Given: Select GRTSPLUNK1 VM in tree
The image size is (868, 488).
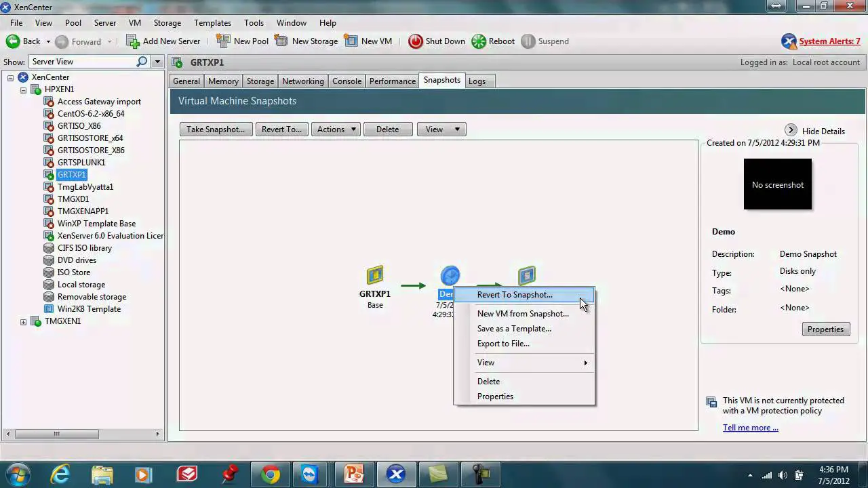Looking at the screenshot, I should (81, 163).
